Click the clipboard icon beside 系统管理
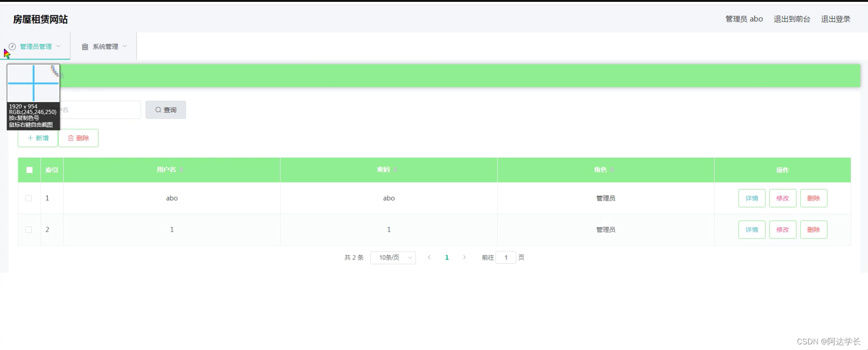The image size is (868, 350). (85, 46)
